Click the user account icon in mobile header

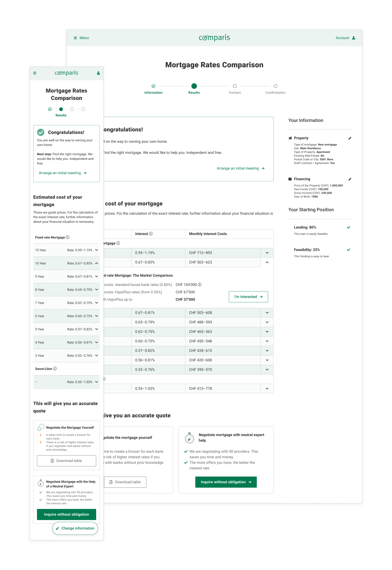pos(98,73)
